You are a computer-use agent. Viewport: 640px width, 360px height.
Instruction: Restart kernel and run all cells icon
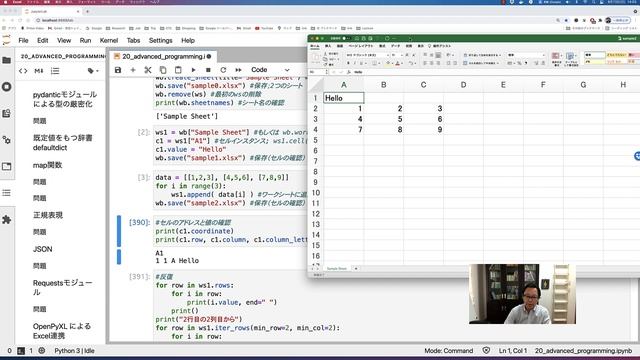(238, 70)
